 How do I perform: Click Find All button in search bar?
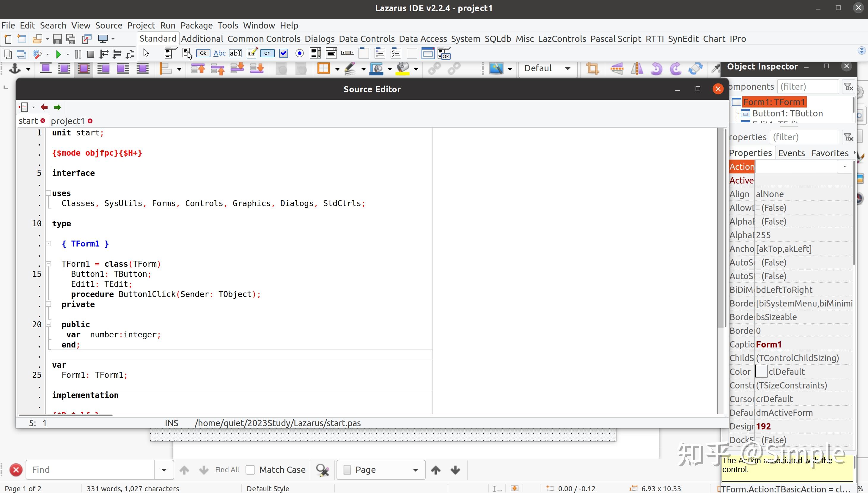click(x=227, y=470)
